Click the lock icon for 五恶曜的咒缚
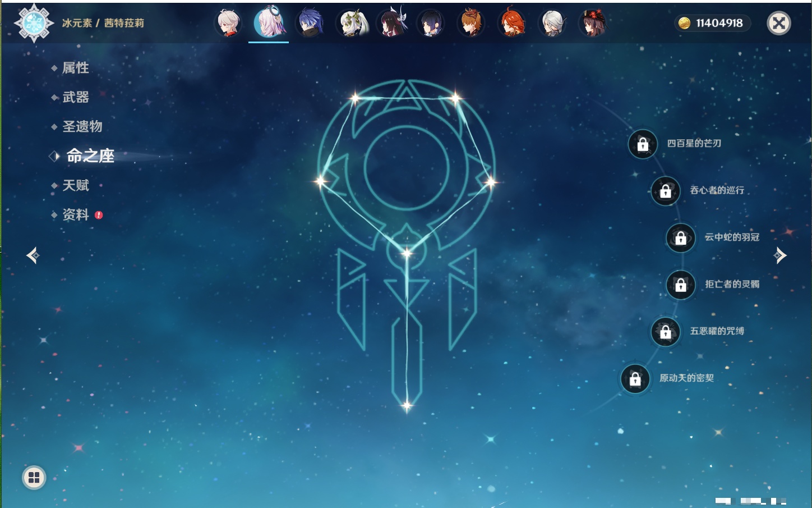812x508 pixels. (x=666, y=332)
